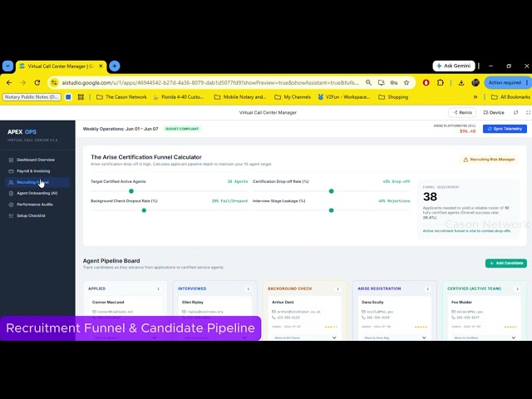Viewport: 532px width, 399px height.
Task: Open Shopping bookmark folder
Action: coord(393,97)
